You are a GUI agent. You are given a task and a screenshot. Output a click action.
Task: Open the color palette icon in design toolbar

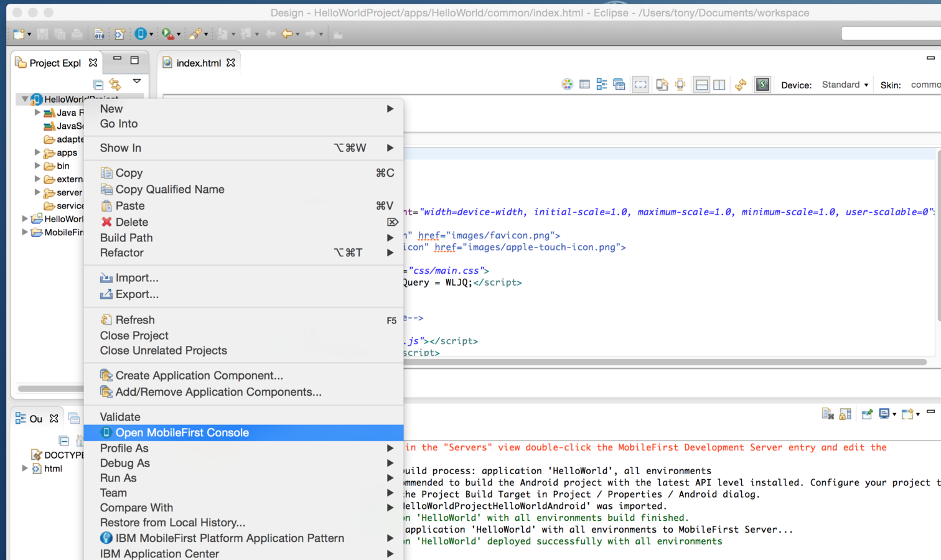tap(567, 85)
